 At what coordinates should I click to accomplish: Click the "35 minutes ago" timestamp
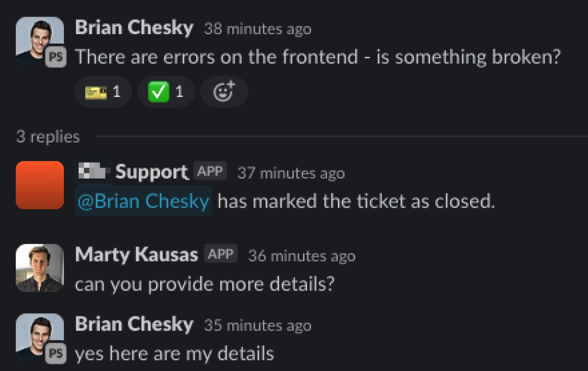[257, 325]
